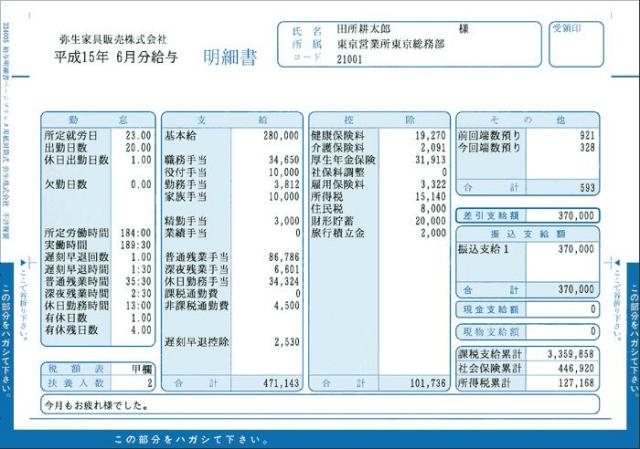Select 基本給 amount 280,000
The height and width of the screenshot is (449, 640).
[281, 136]
